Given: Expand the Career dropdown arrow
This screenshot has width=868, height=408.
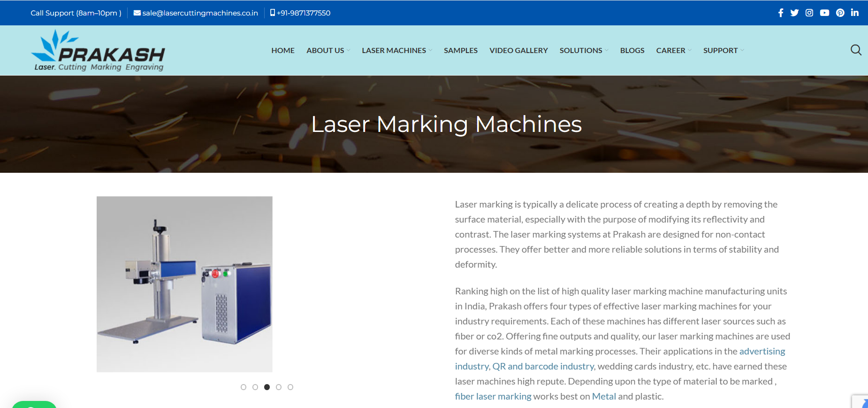Looking at the screenshot, I should click(689, 50).
